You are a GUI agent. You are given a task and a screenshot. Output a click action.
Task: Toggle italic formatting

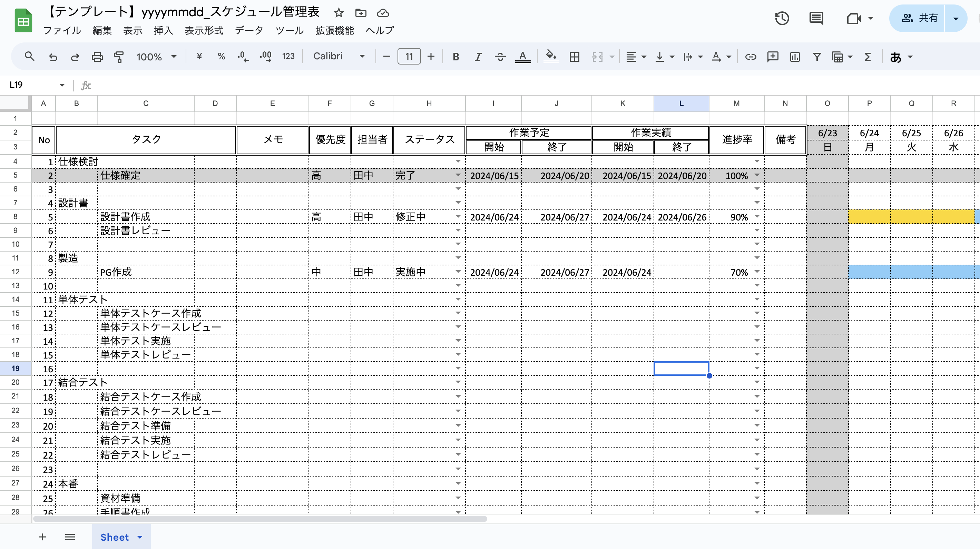pos(478,56)
